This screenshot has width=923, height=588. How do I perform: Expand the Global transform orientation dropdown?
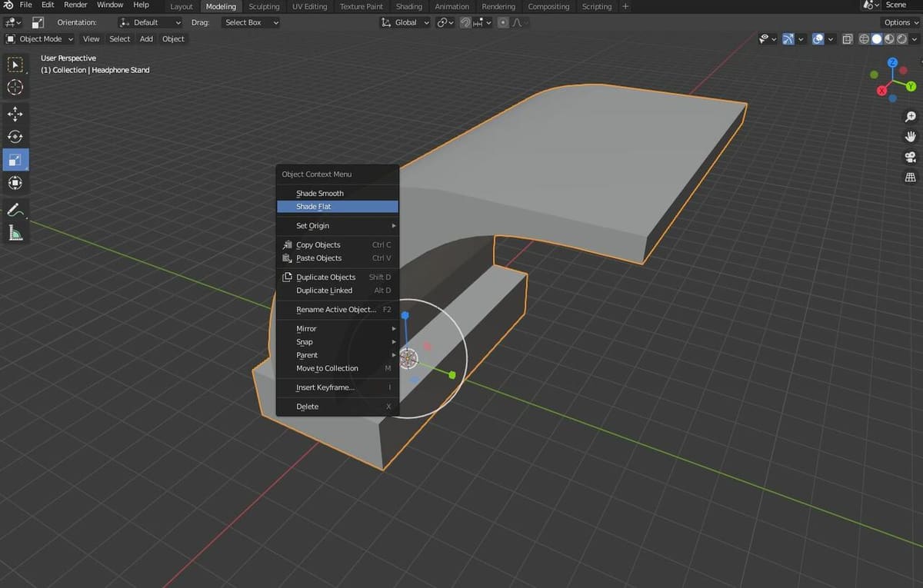pyautogui.click(x=406, y=22)
